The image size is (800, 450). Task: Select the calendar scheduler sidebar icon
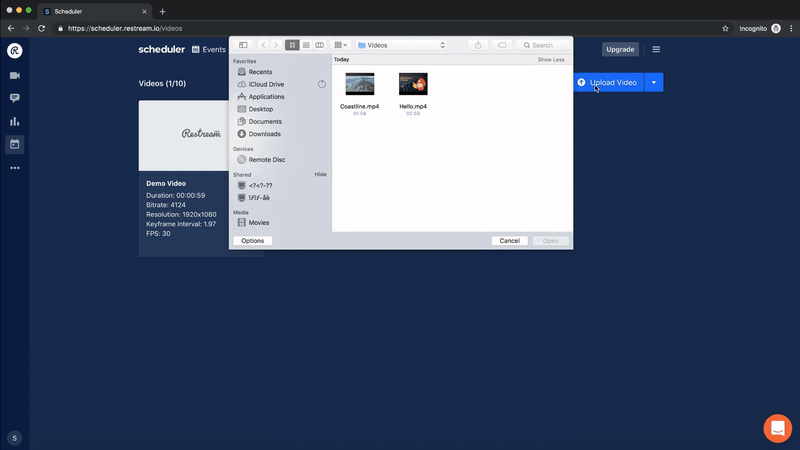click(15, 144)
